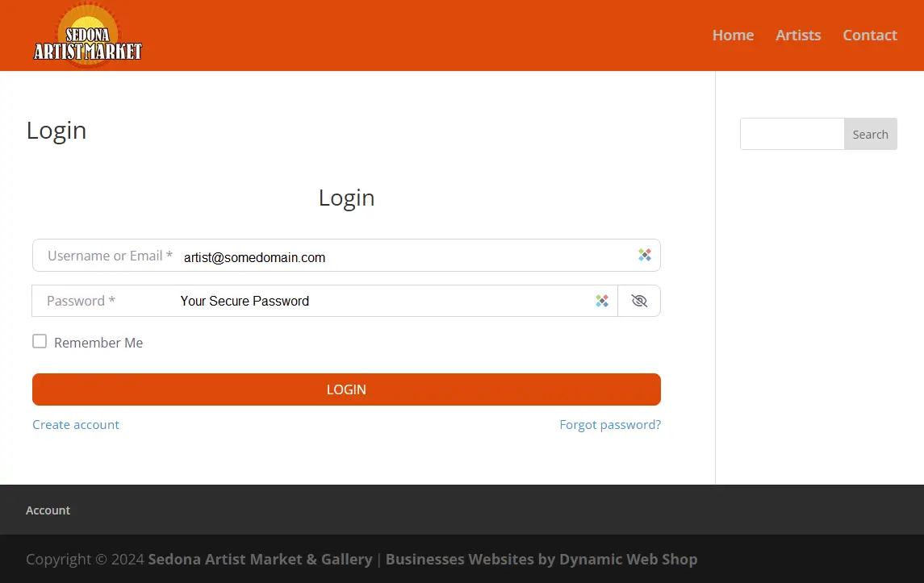Viewport: 924px width, 583px height.
Task: Click the Search button in sidebar
Action: coord(870,135)
